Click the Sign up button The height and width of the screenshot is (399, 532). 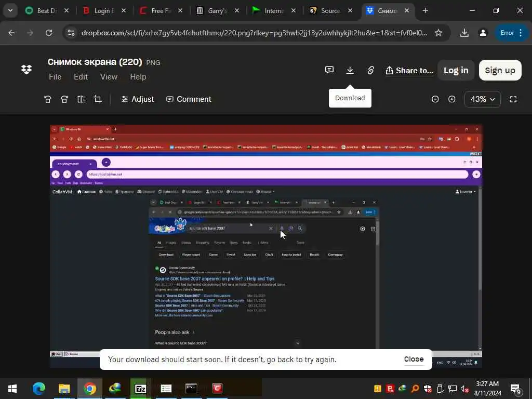pyautogui.click(x=500, y=70)
